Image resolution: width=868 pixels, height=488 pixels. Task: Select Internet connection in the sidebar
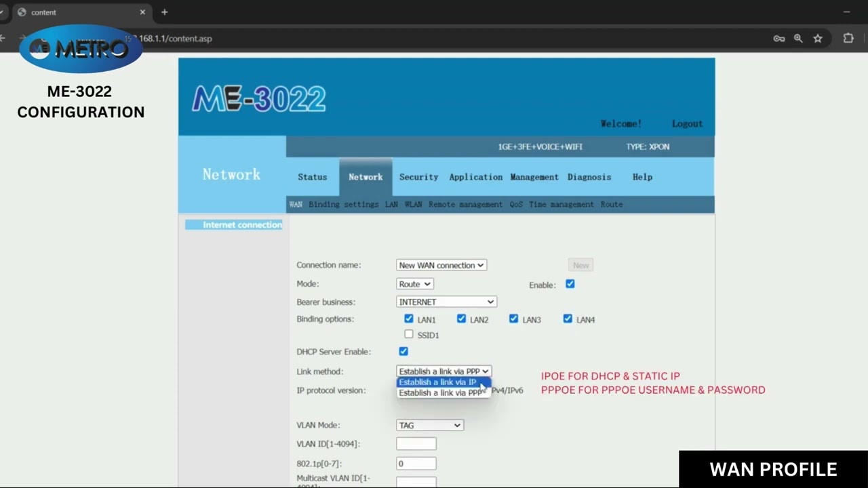pos(234,225)
